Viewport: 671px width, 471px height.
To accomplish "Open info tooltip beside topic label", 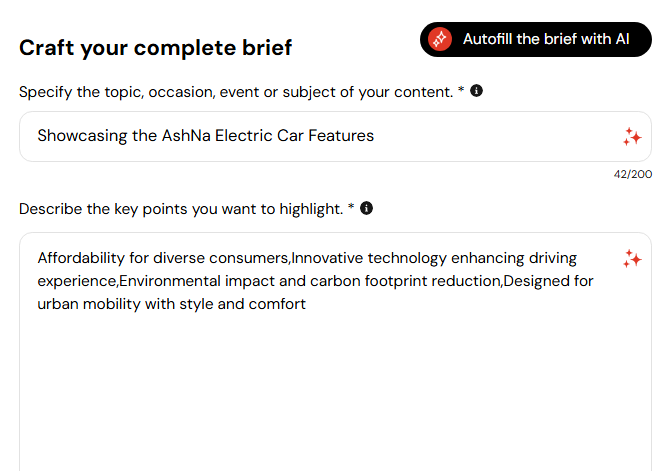I will coord(476,91).
